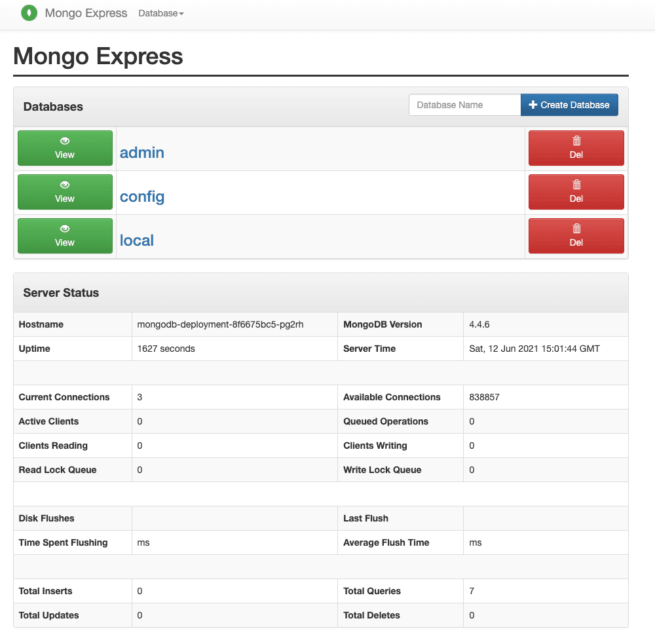Click the eye icon on config's View button
655x644 pixels.
(64, 184)
